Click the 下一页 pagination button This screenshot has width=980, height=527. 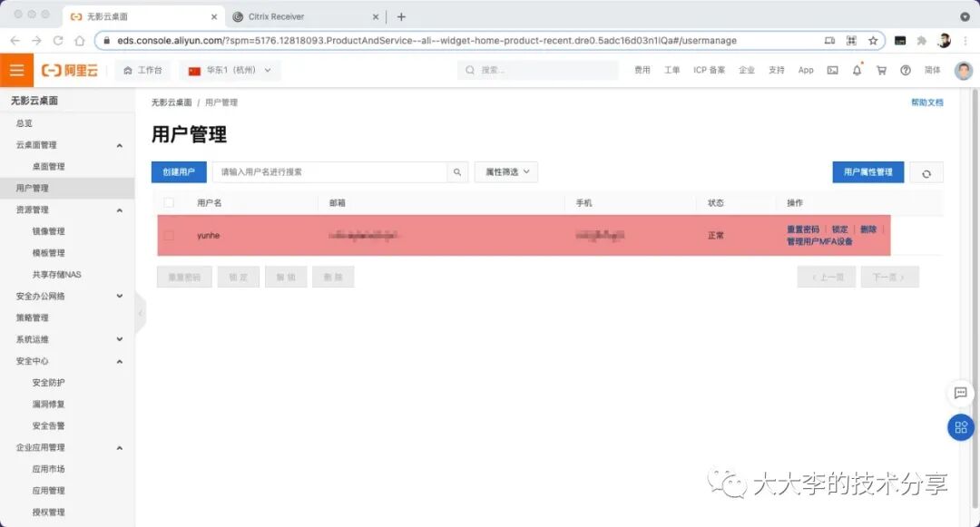pos(889,277)
